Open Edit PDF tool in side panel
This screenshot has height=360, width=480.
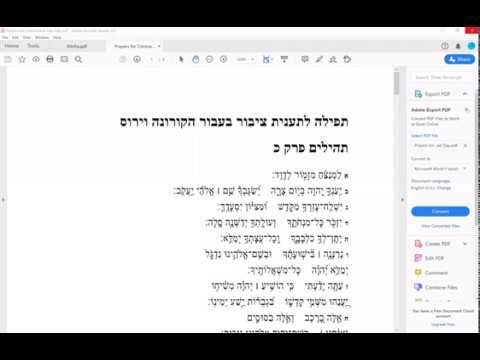coord(429,258)
